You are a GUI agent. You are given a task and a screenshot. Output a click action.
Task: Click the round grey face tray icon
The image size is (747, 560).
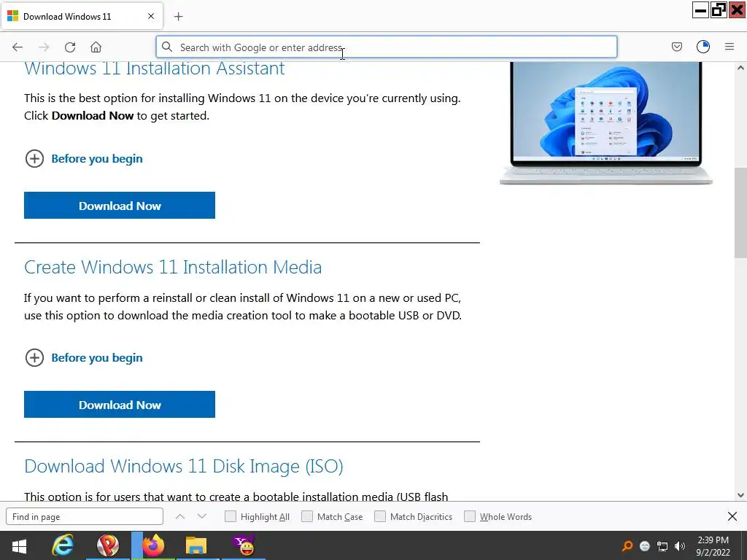point(645,546)
